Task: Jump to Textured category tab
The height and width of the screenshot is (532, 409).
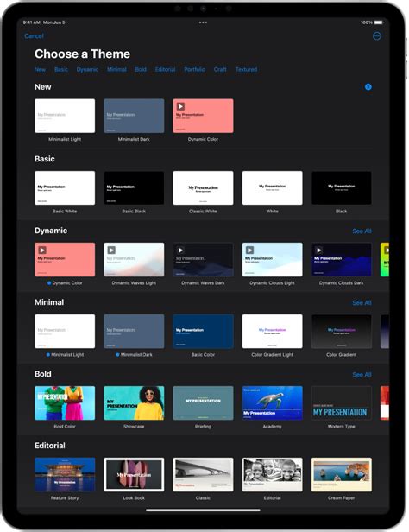Action: click(246, 70)
